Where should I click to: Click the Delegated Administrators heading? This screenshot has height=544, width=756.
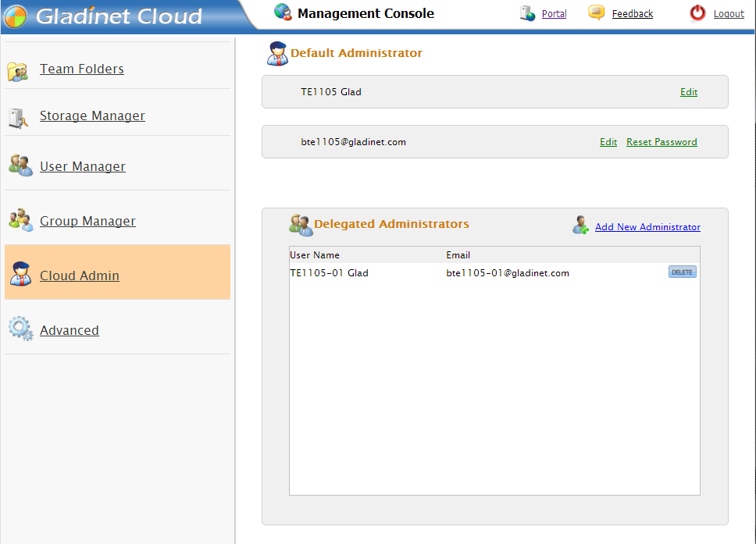(x=391, y=224)
